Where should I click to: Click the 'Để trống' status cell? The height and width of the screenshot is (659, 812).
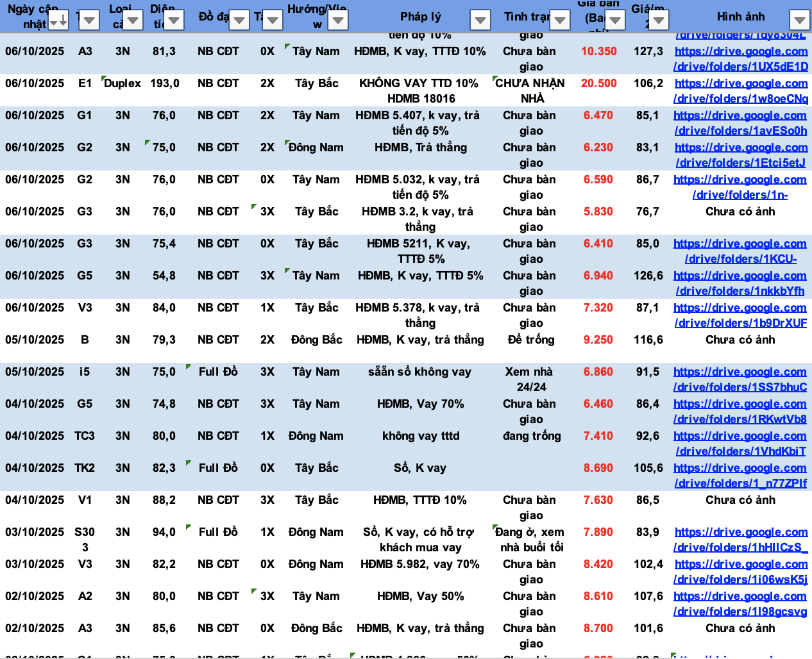click(531, 340)
